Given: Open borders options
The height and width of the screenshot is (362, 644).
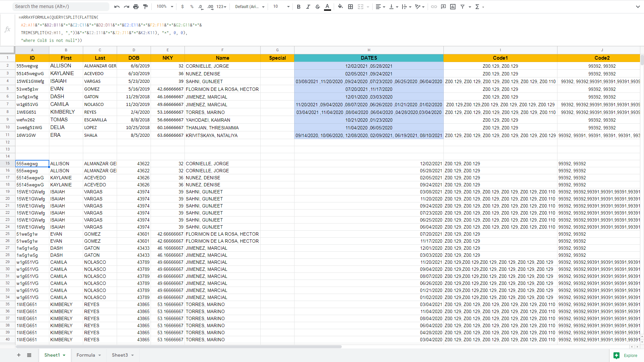Looking at the screenshot, I should pos(351,7).
